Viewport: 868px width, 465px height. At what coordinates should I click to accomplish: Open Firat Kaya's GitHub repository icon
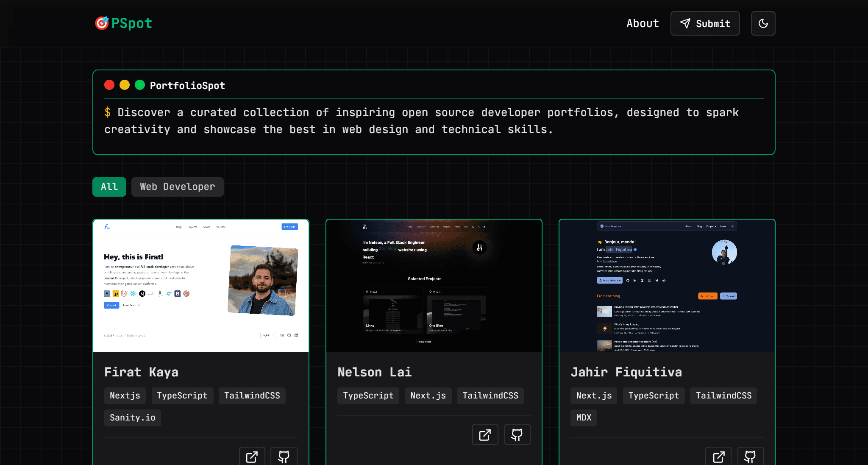(284, 457)
